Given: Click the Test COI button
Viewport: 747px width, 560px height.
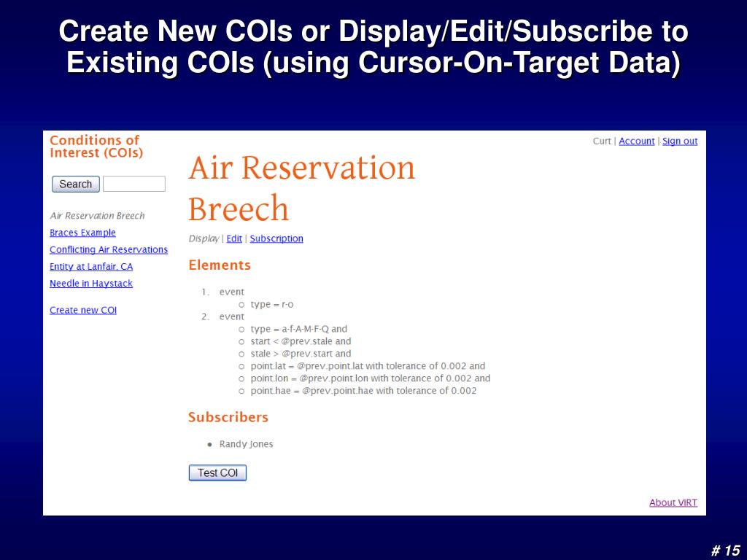Looking at the screenshot, I should [217, 472].
